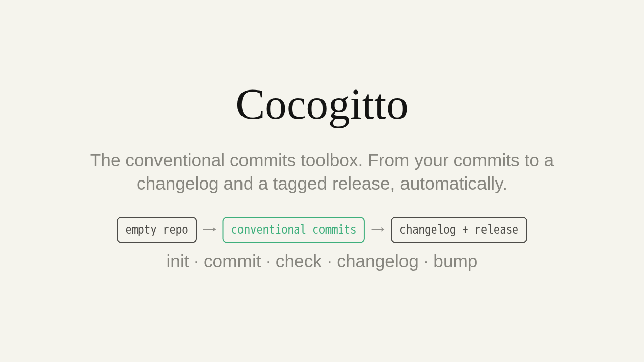Image resolution: width=644 pixels, height=362 pixels.
Task: Click conventional commits phrase in subtitle first line
Action: coord(210,160)
